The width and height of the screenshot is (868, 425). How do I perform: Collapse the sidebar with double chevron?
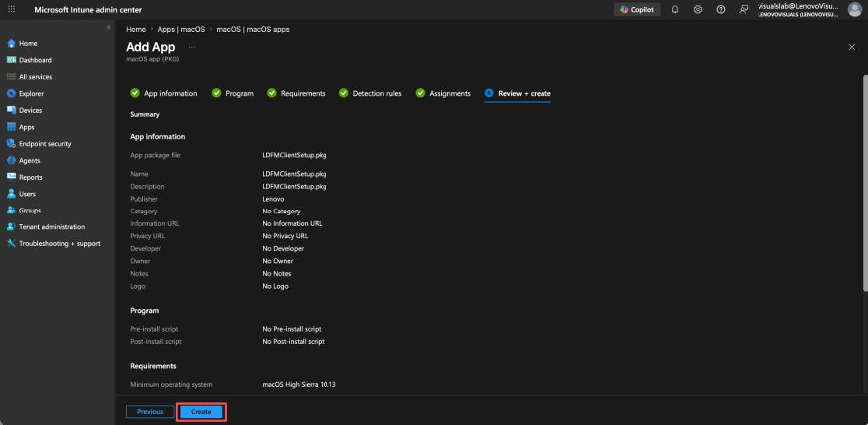[109, 27]
